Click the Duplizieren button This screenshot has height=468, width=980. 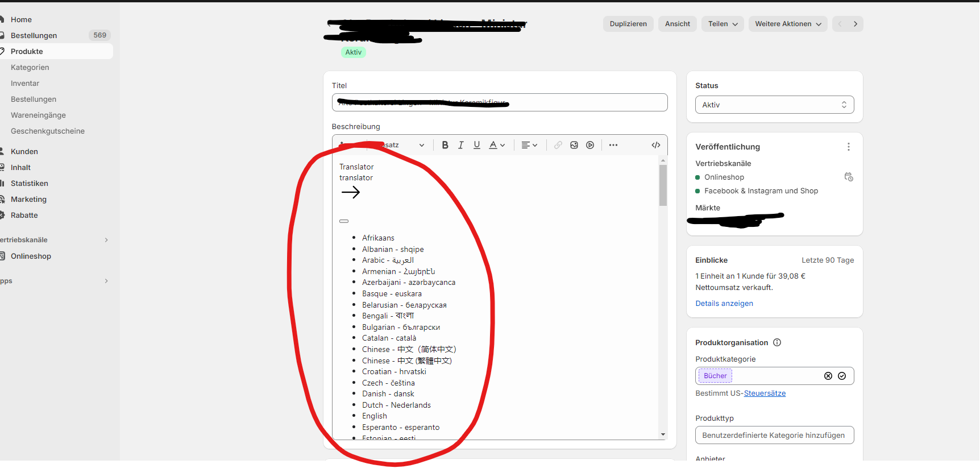pos(628,24)
